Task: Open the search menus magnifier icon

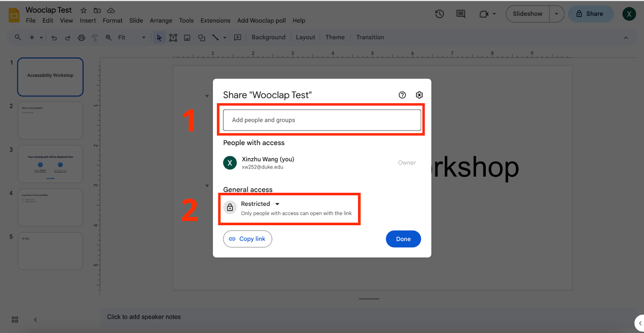Action: [x=18, y=37]
